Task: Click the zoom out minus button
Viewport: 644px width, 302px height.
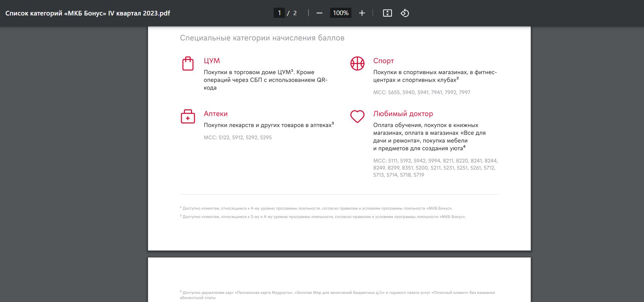Action: coord(319,13)
